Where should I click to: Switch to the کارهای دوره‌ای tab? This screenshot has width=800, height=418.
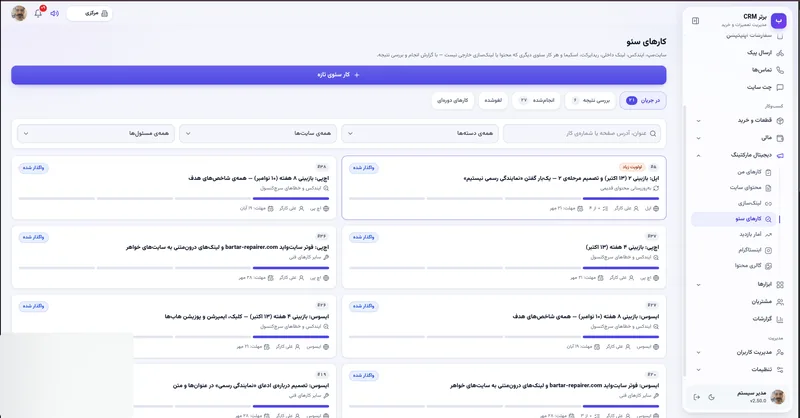453,101
